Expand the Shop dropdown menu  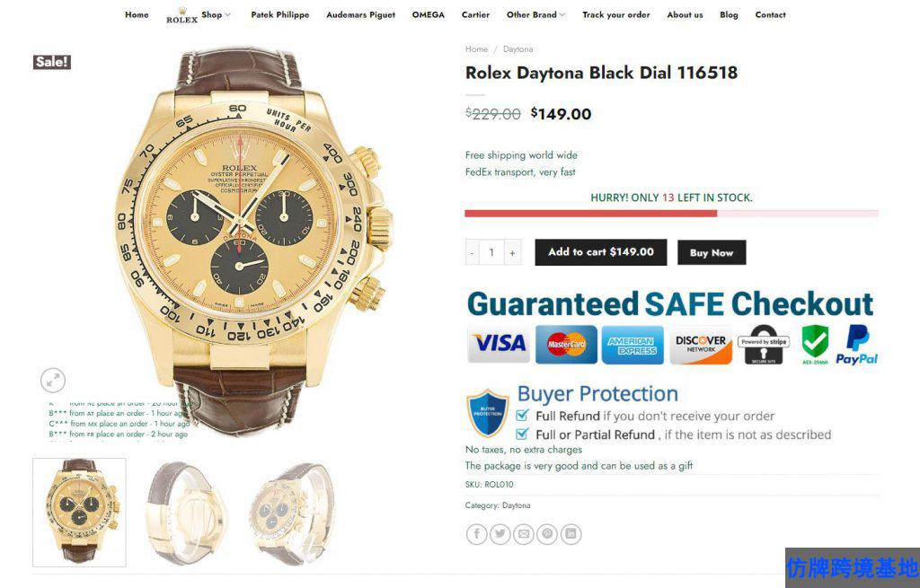(216, 14)
